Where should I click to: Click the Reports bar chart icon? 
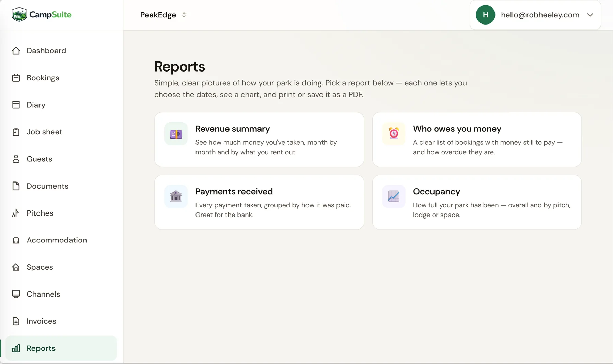point(16,348)
